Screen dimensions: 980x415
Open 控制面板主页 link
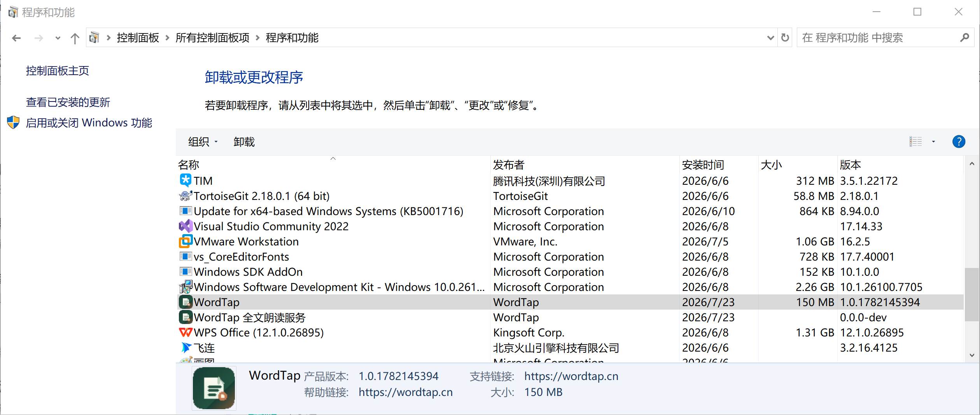[58, 71]
